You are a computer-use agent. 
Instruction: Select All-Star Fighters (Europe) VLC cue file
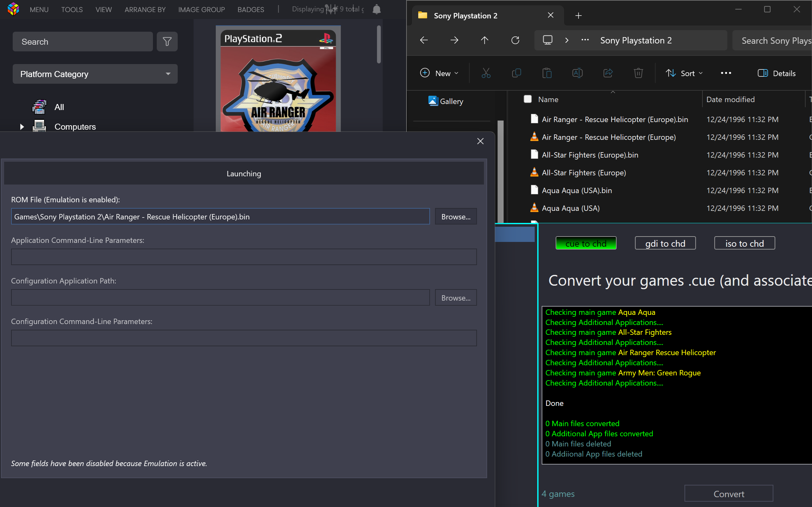coord(584,173)
